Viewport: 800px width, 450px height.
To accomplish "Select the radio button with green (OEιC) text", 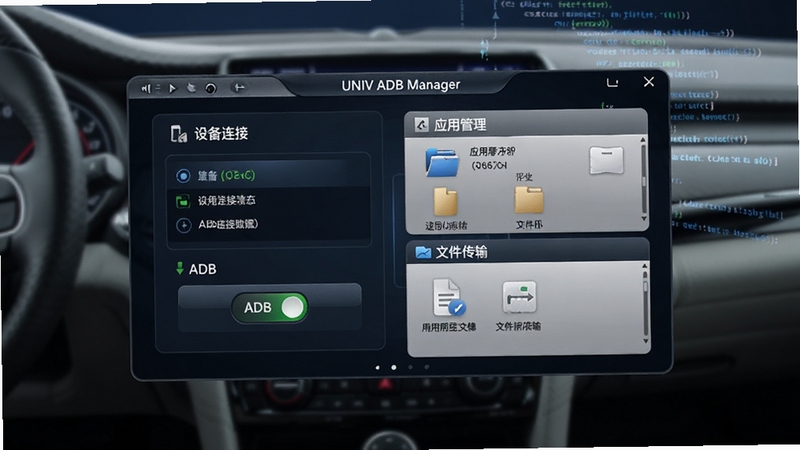I will coord(183,176).
